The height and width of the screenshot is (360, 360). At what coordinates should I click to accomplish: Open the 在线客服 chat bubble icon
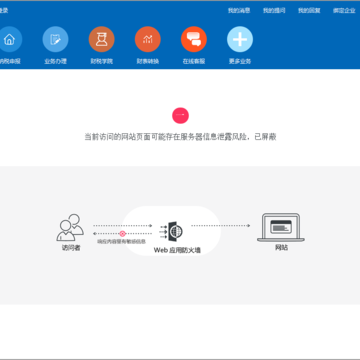194,39
